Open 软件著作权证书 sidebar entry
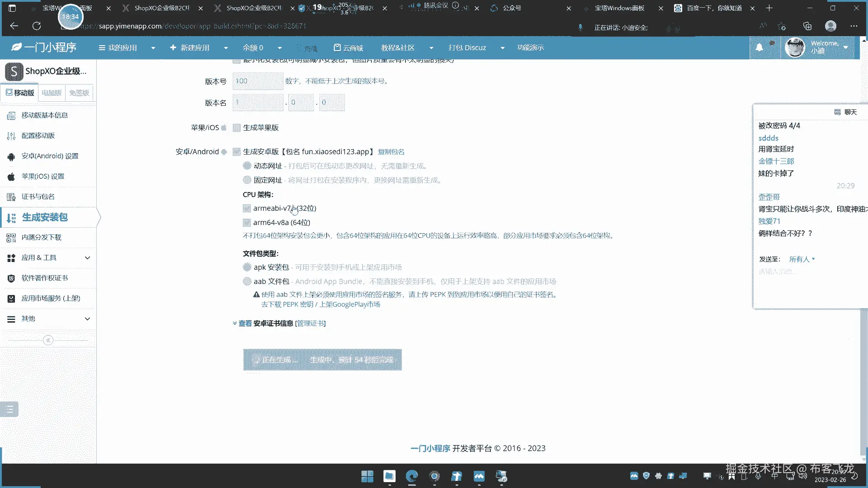Image resolution: width=868 pixels, height=488 pixels. pyautogui.click(x=44, y=278)
